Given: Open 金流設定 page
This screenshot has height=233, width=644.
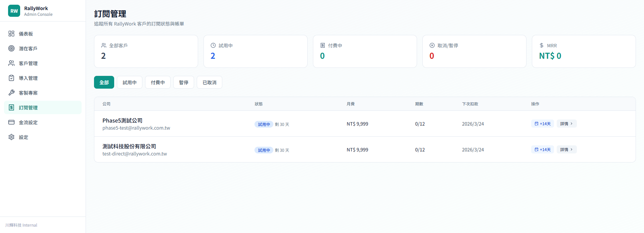Looking at the screenshot, I should pos(43,122).
